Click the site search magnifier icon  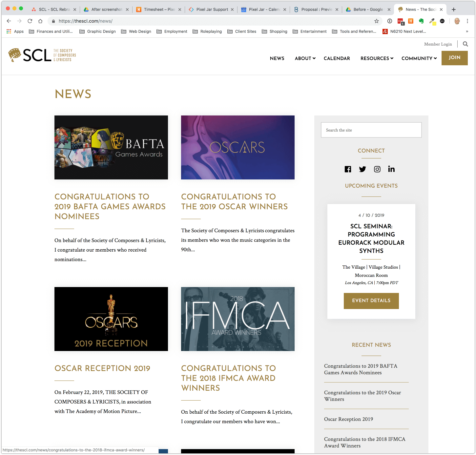coord(465,44)
